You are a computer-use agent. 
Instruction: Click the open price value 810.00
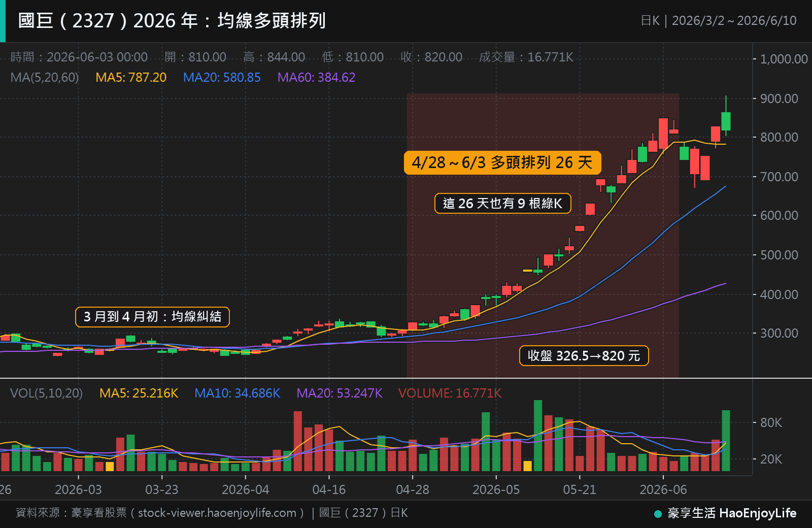(x=208, y=57)
